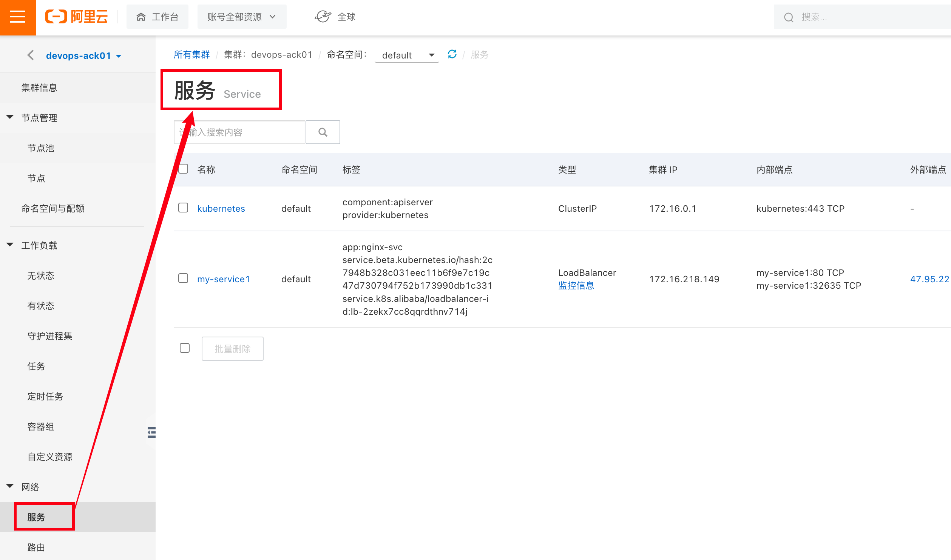Click the Alibaba Cloud logo
This screenshot has height=560, width=951.
[x=77, y=17]
